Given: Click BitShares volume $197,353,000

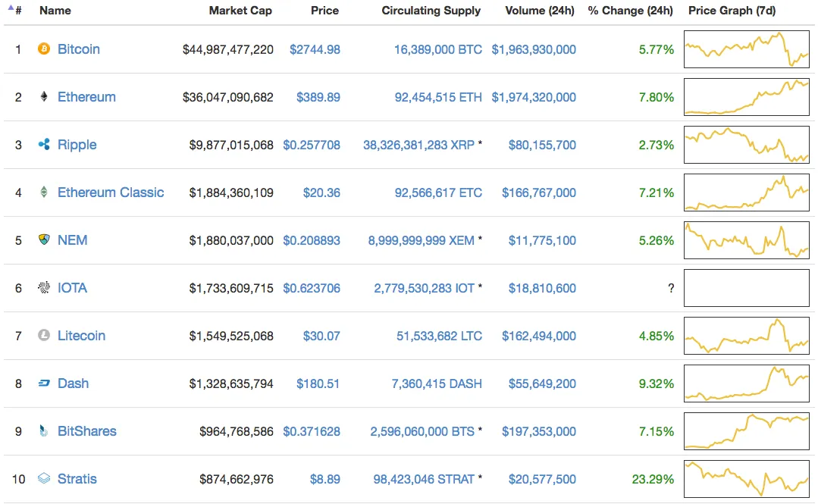Looking at the screenshot, I should (x=539, y=431).
